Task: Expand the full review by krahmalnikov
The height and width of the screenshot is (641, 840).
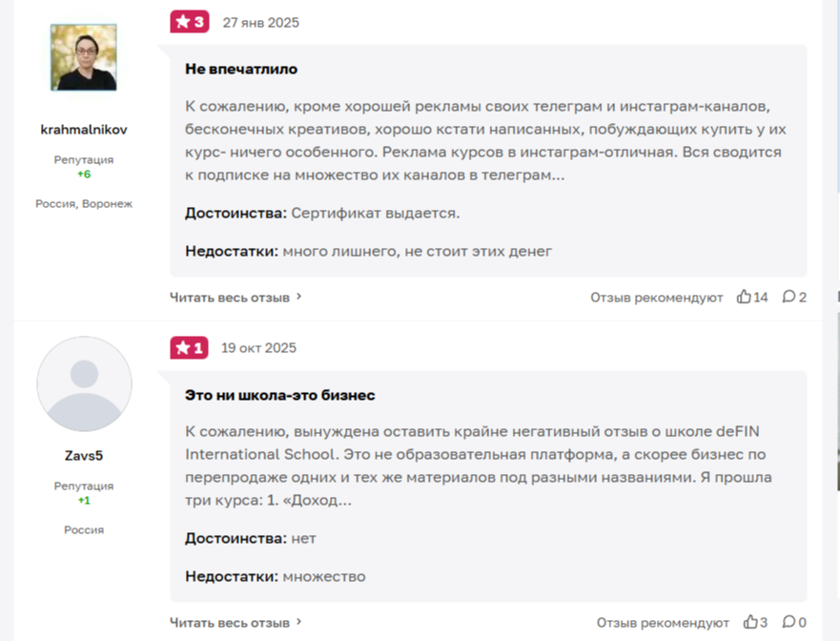Action: pos(236,297)
